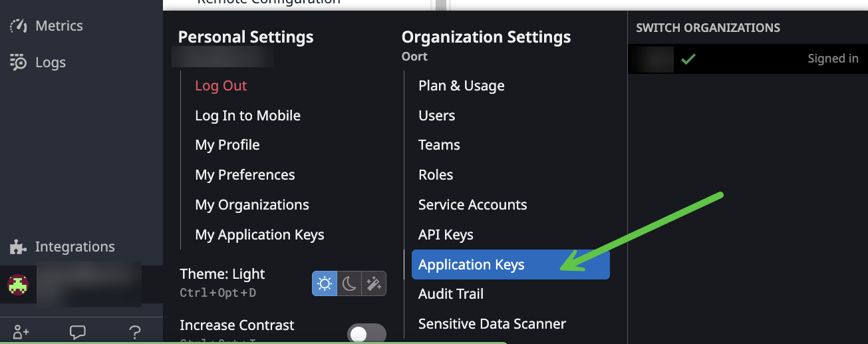This screenshot has width=868, height=344.
Task: Click the Integrations puzzle piece icon
Action: tap(18, 247)
